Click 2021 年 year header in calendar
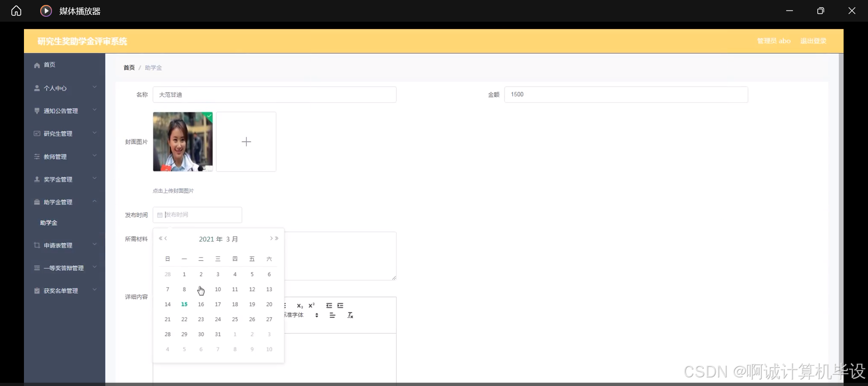868x386 pixels. click(x=211, y=239)
